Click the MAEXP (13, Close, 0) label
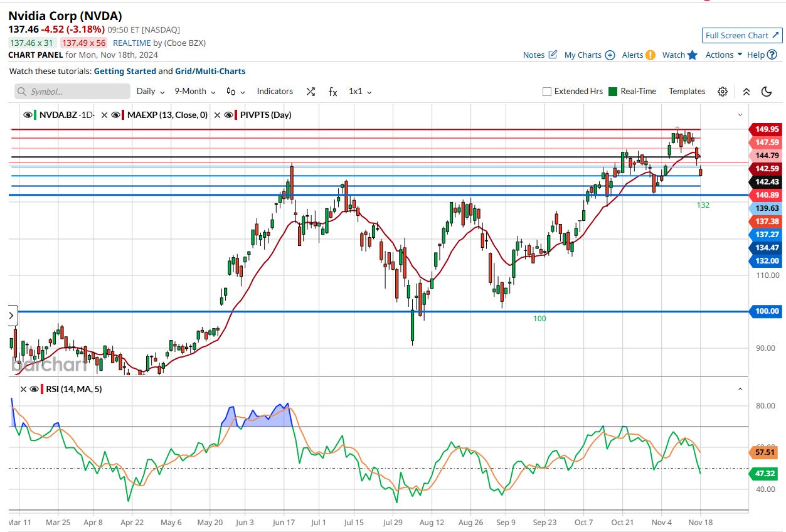 tap(167, 115)
